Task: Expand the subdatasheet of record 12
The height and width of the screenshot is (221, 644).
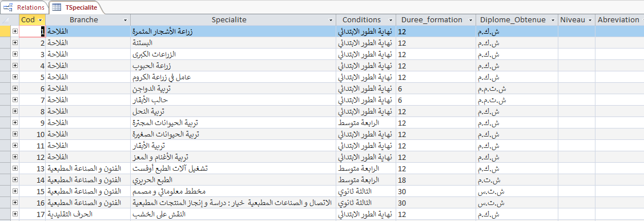Action: 15,156
